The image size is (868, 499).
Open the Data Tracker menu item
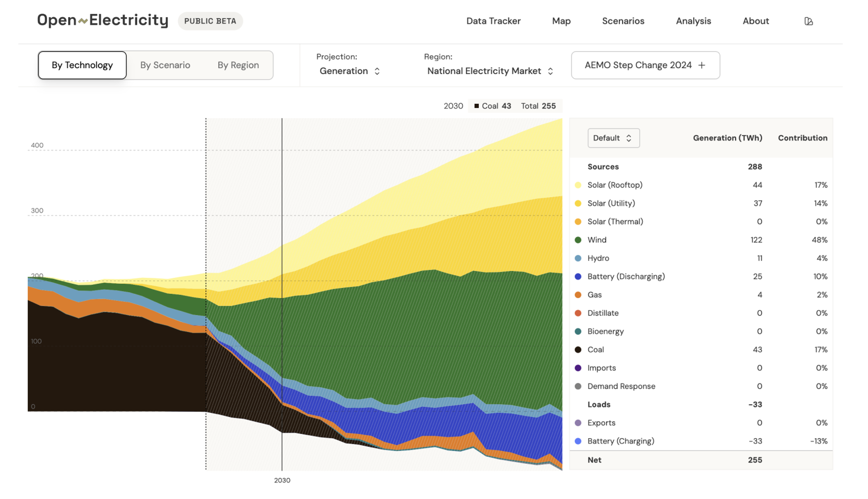coord(493,21)
